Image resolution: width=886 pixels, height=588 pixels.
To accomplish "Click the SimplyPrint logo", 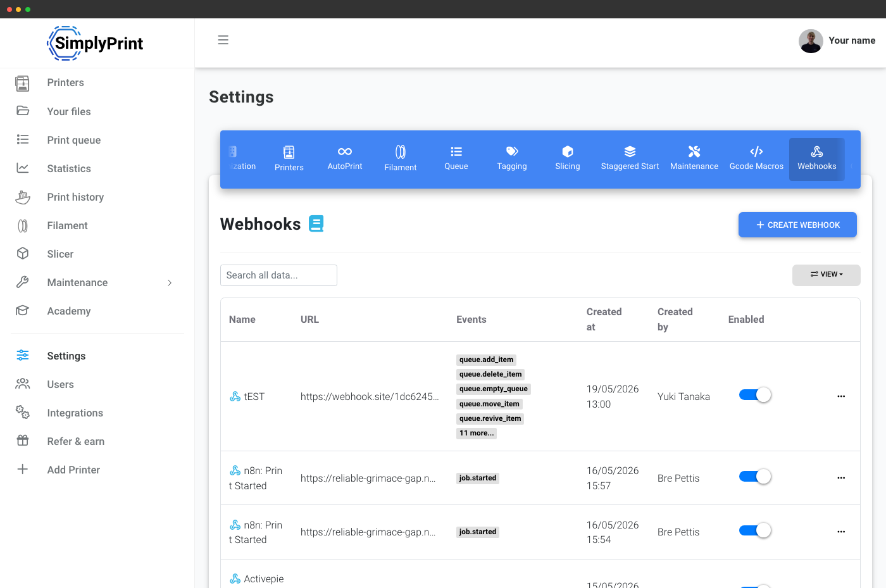I will (x=96, y=43).
